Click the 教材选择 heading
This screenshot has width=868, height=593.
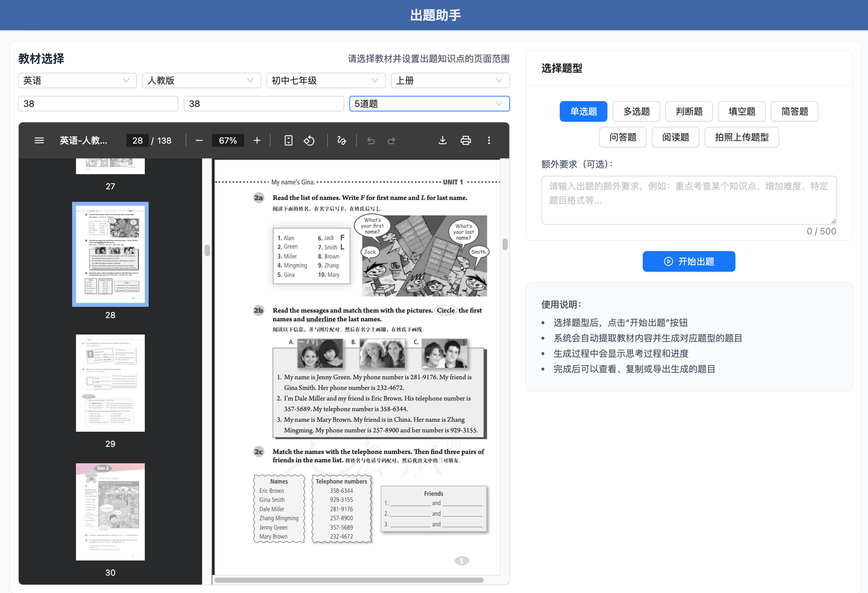[41, 59]
